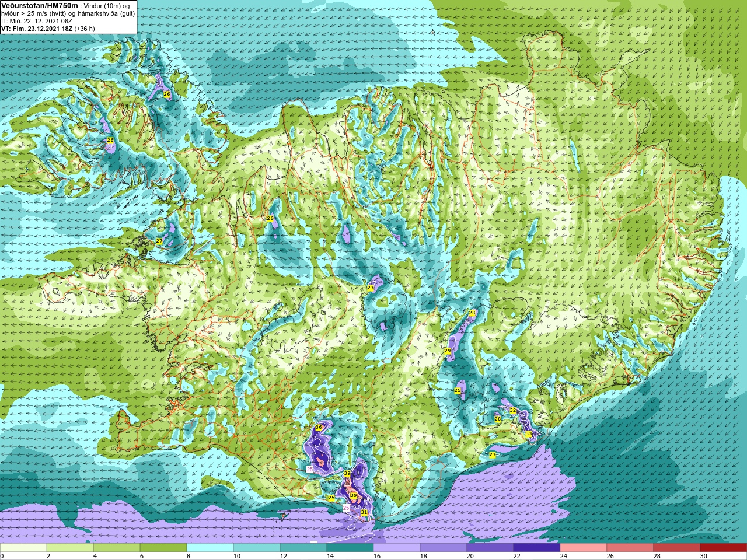Click the '12' tick label on the legend

tap(284, 556)
